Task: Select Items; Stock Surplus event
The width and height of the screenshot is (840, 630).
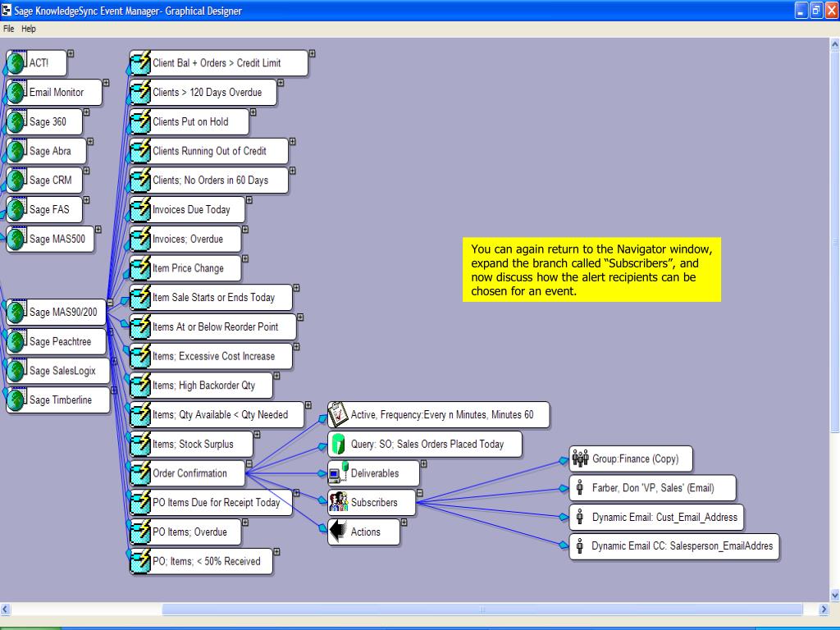Action: [191, 444]
